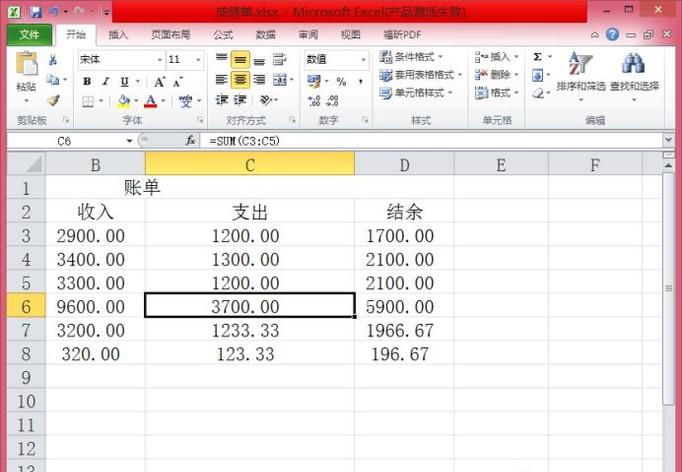Viewport: 682px width, 472px height.
Task: Open the Help question mark icon
Action: tap(612, 35)
